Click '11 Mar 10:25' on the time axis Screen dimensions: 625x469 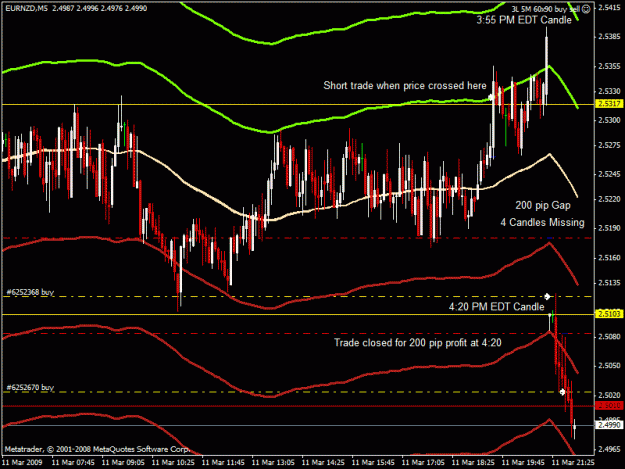(x=173, y=463)
